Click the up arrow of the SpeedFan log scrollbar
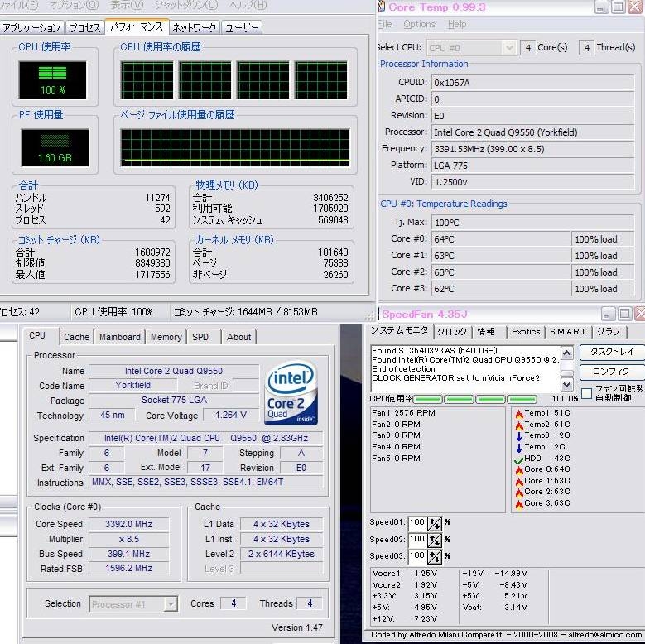Viewport: 645px width, 644px height. click(x=567, y=353)
